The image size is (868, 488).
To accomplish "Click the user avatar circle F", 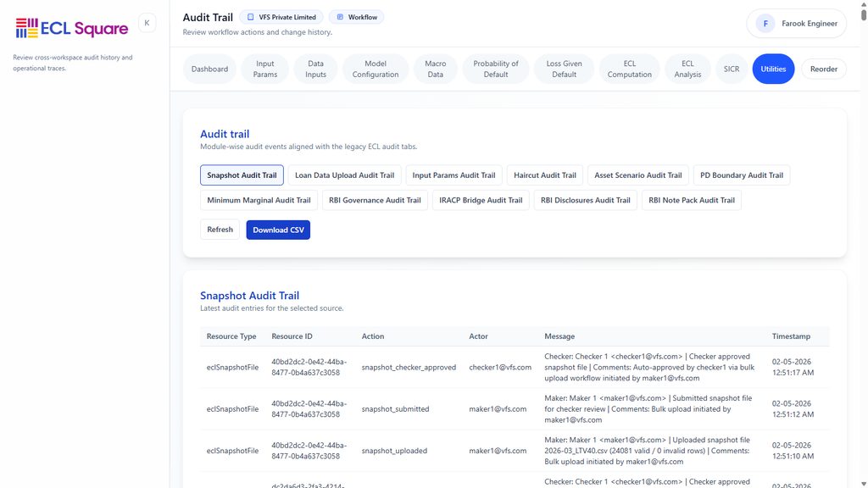I will coord(765,24).
